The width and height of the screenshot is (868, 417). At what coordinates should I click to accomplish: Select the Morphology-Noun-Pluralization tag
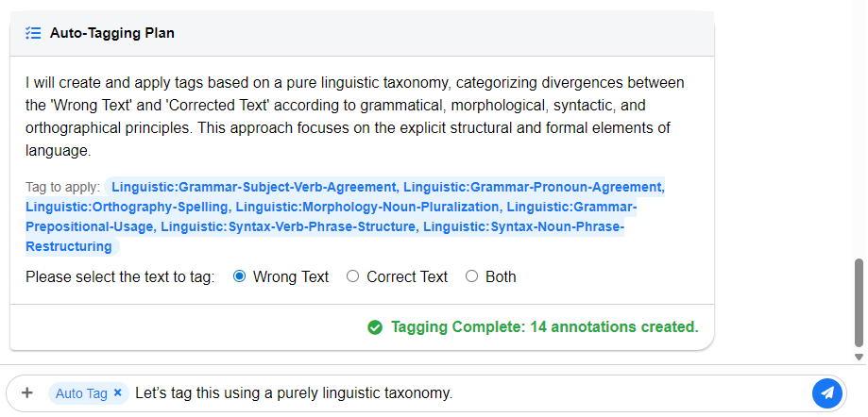[367, 207]
